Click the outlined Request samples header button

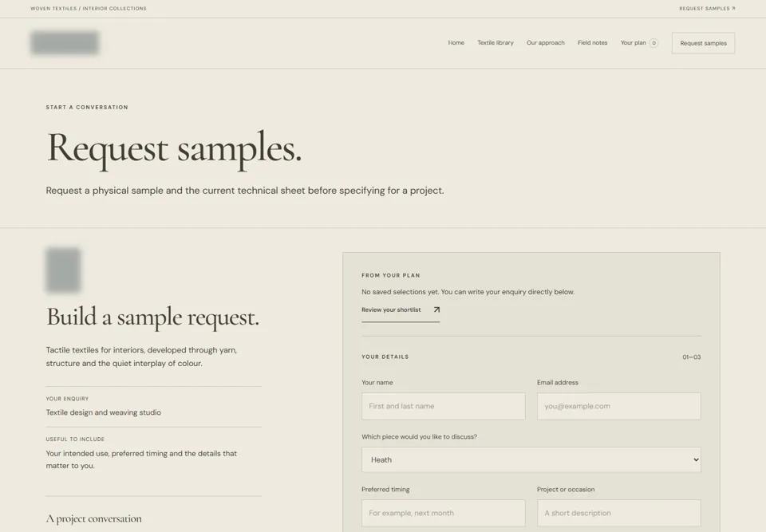coord(703,43)
